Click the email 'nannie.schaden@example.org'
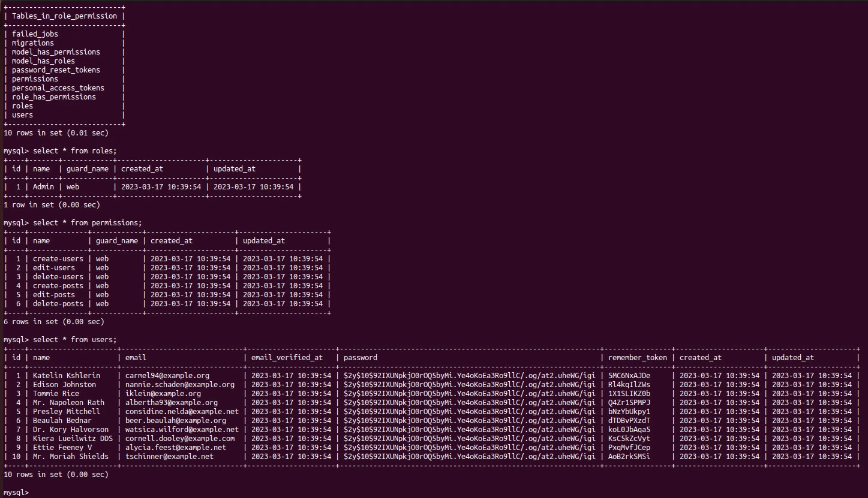This screenshot has height=498, width=868. tap(179, 385)
